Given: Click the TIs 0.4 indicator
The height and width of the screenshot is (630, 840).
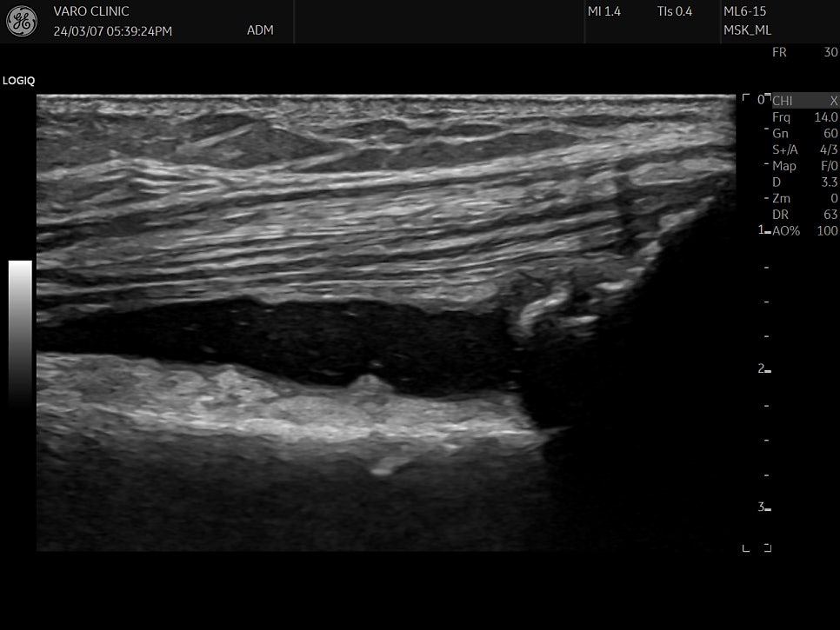Looking at the screenshot, I should tap(675, 11).
